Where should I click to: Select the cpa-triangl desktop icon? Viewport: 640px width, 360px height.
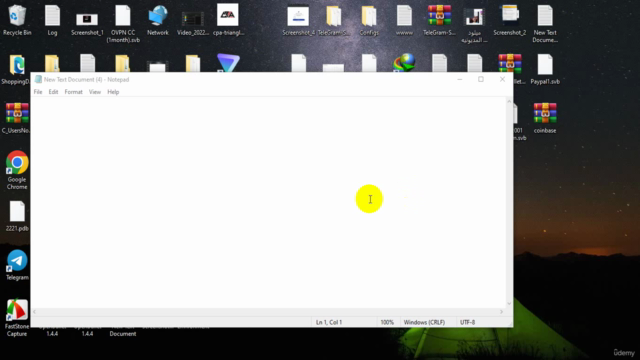coord(228,20)
